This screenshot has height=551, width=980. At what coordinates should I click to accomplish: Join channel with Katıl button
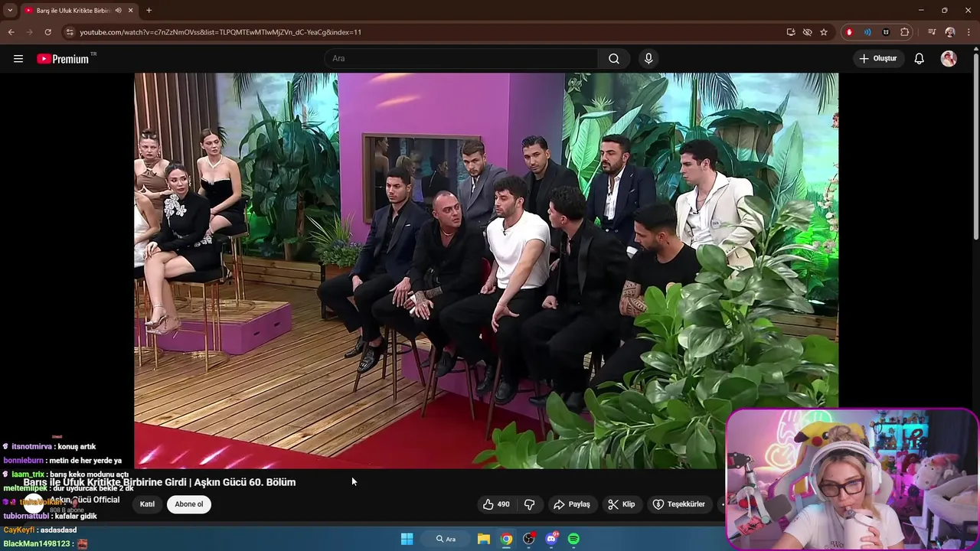[147, 504]
